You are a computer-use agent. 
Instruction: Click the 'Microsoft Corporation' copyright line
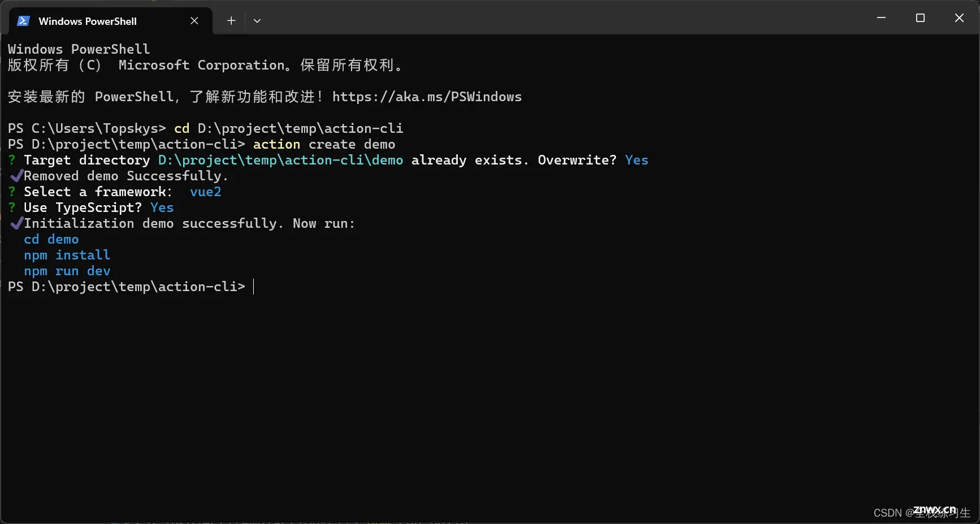206,65
